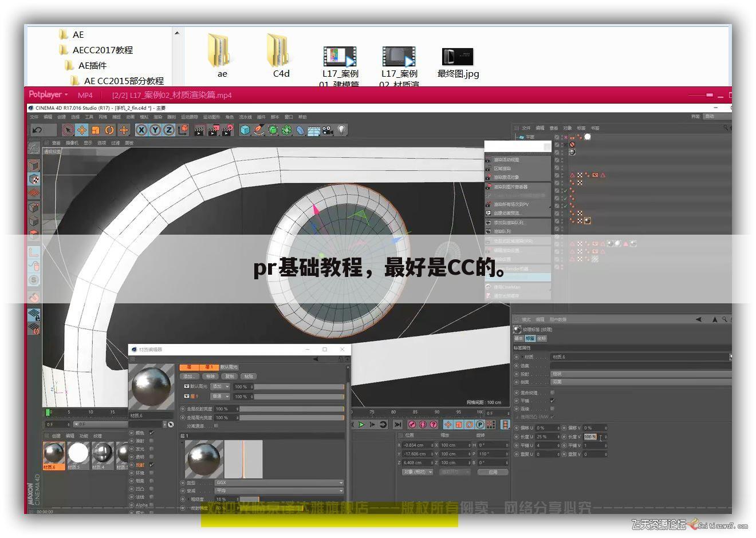756x538 pixels.
Task: Select the Move tool in Cinema 4D toolbar
Action: [82, 130]
